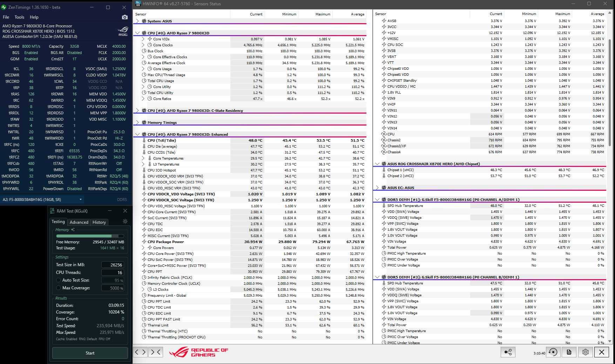Expand the C-State Residency sensor group
This screenshot has width=615, height=364.
[137, 110]
